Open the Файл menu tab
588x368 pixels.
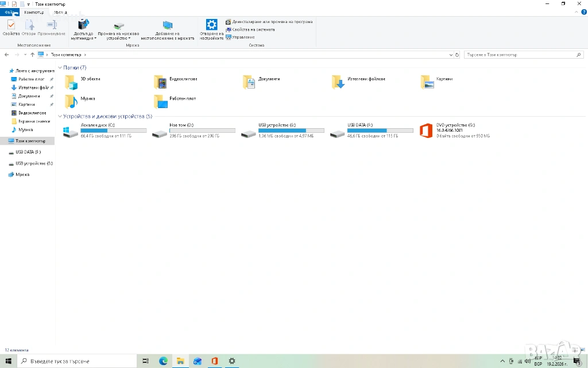click(x=9, y=12)
